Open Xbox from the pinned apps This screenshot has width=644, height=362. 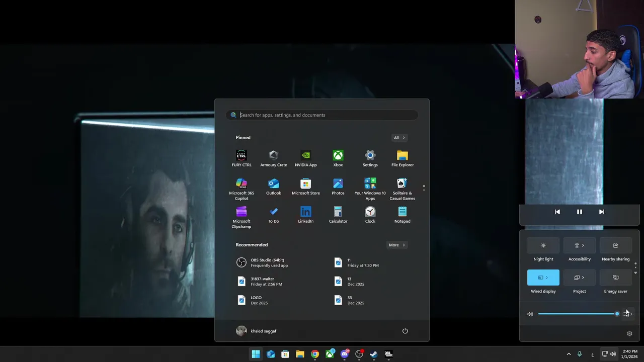pos(338,158)
